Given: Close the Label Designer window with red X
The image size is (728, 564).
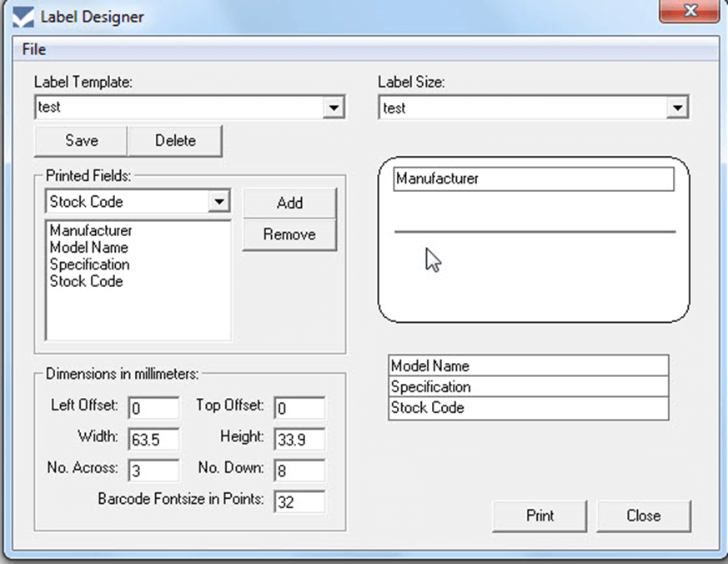Looking at the screenshot, I should pyautogui.click(x=690, y=10).
